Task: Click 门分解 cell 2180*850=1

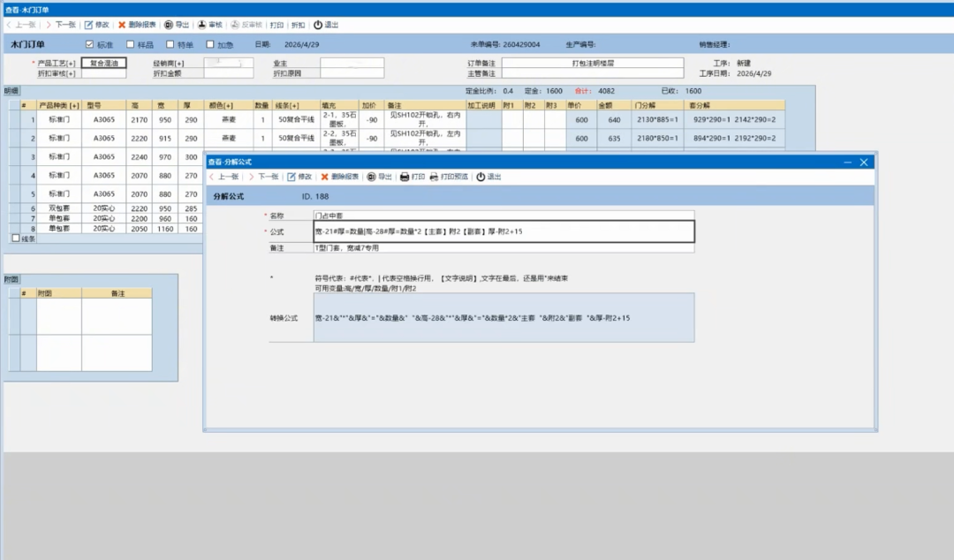Action: [x=658, y=138]
